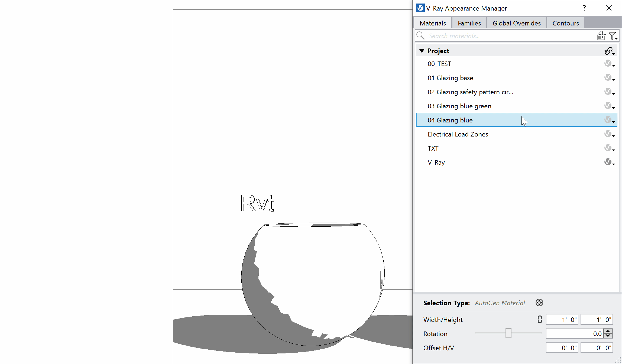Screen dimensions: 622x364
Task: Select the Electrical Load Zones material
Action: coord(517,134)
